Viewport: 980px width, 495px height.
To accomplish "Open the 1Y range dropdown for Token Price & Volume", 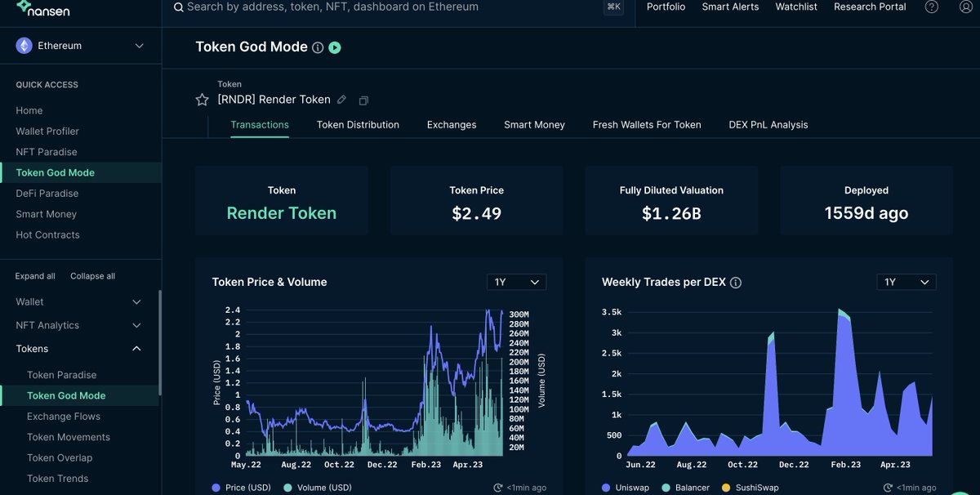I will coord(516,282).
